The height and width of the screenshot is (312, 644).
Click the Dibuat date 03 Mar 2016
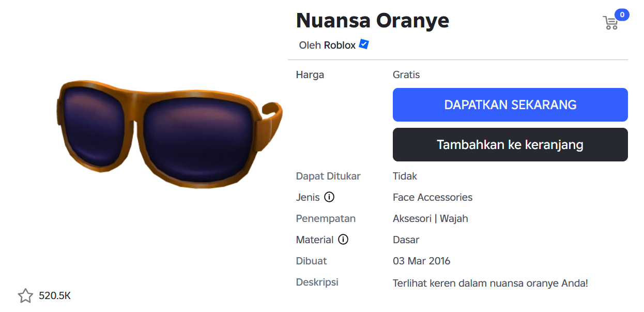click(x=421, y=261)
